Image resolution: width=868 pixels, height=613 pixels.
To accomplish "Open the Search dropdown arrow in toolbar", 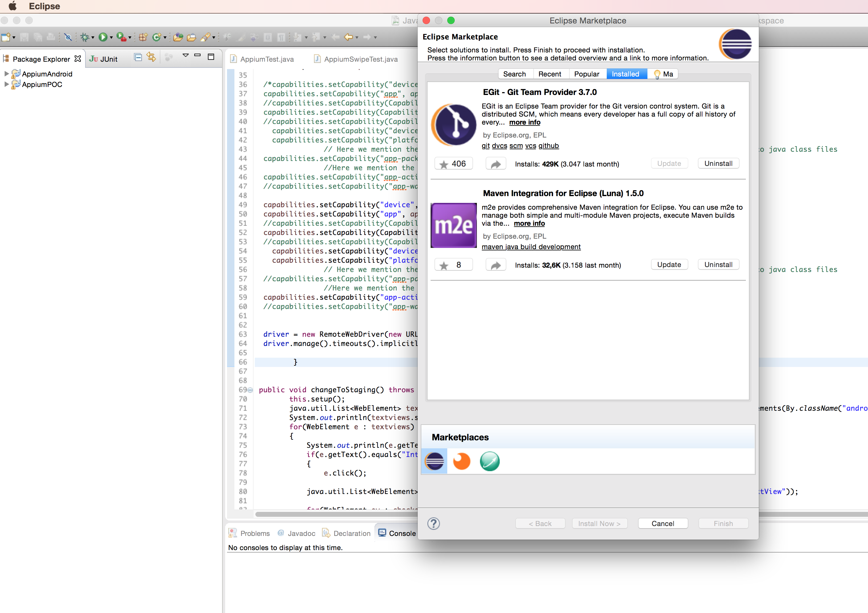I will [x=213, y=37].
